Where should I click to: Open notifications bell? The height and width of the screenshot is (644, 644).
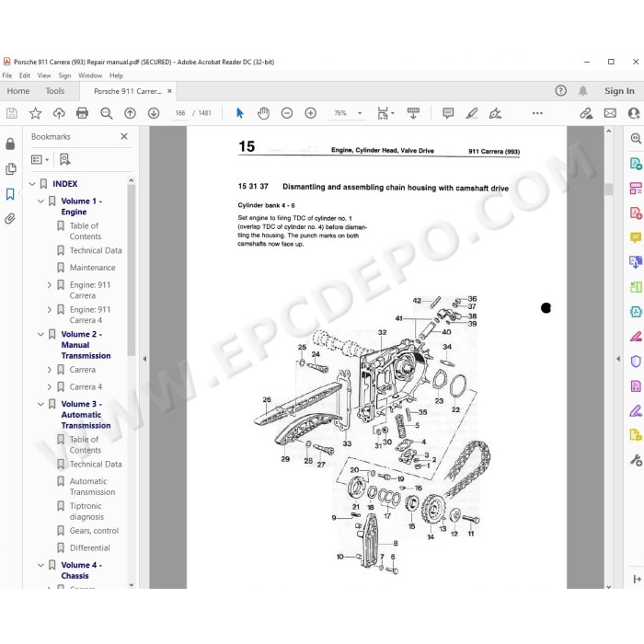(x=582, y=91)
